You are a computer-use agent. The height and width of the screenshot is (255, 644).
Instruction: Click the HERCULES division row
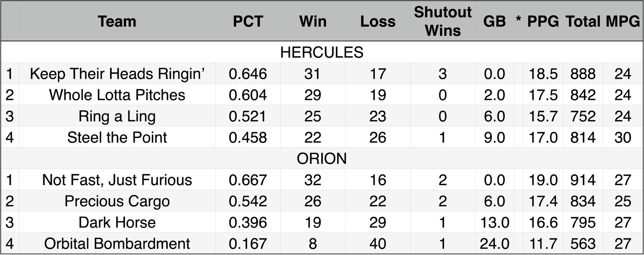click(322, 52)
